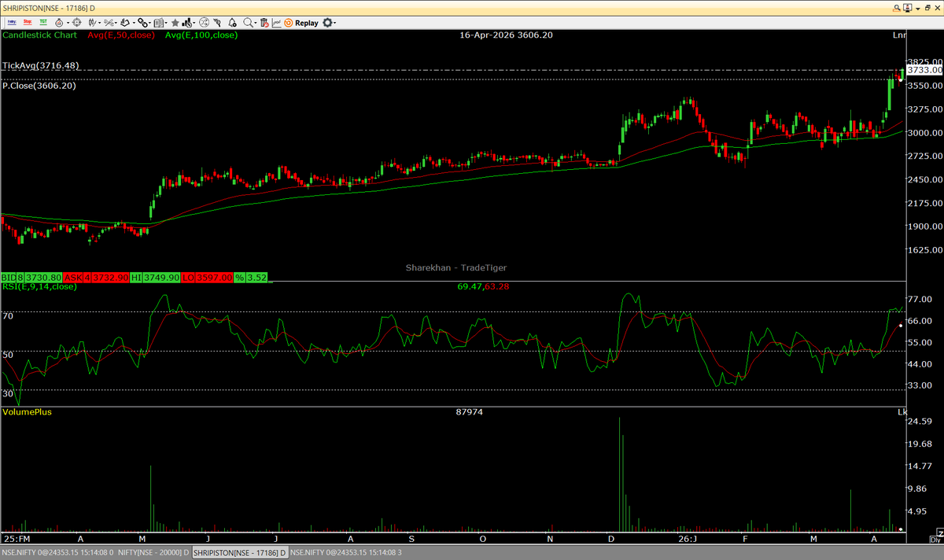Screen dimensions: 944x560
Task: Click the Dly interval label at bottom right
Action: [x=935, y=540]
